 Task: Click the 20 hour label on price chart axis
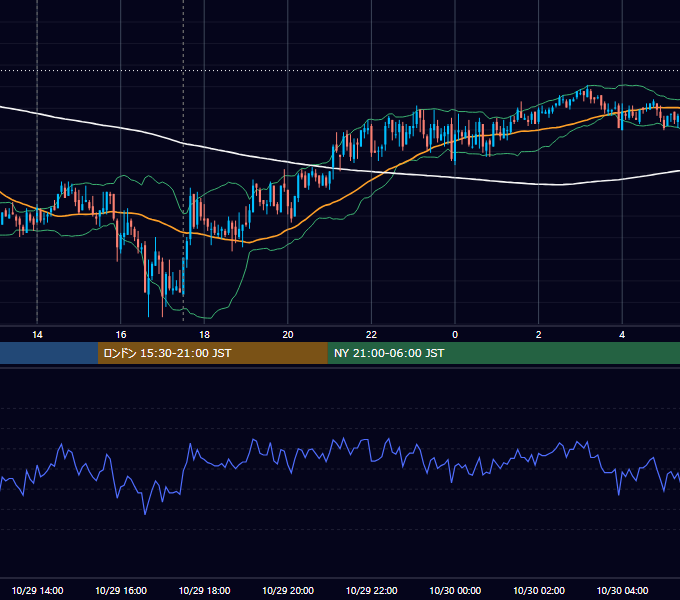point(288,335)
